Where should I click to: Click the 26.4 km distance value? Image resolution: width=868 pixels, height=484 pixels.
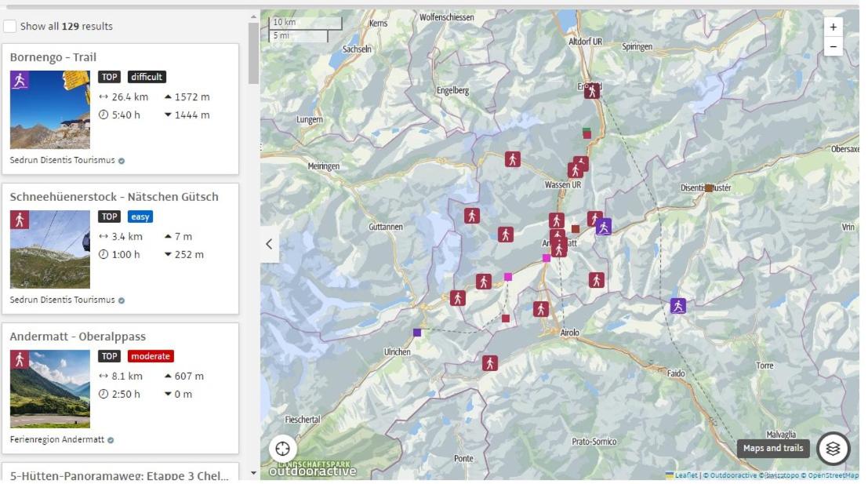click(130, 97)
